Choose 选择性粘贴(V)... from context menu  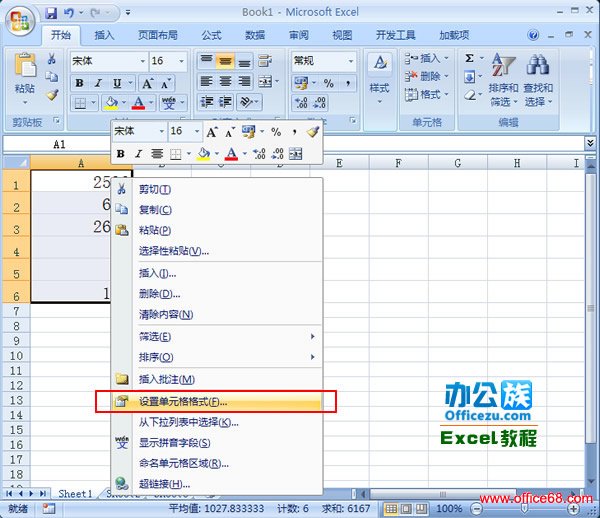(216, 251)
